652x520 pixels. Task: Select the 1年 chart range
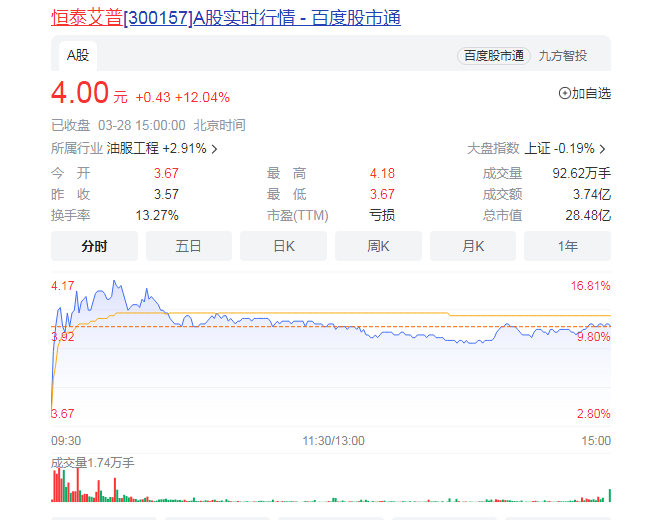click(x=567, y=246)
